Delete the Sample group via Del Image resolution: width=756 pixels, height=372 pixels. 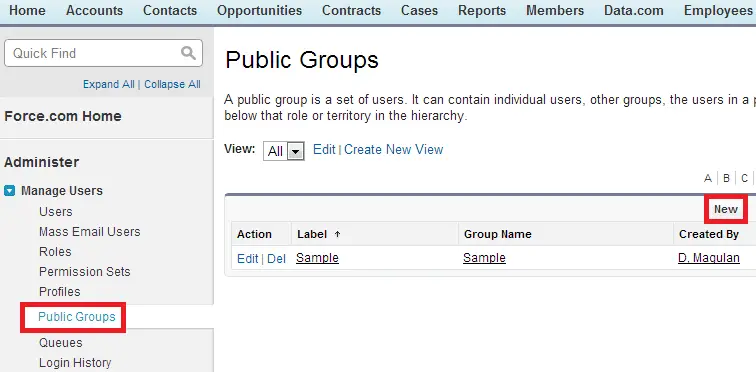pos(276,259)
